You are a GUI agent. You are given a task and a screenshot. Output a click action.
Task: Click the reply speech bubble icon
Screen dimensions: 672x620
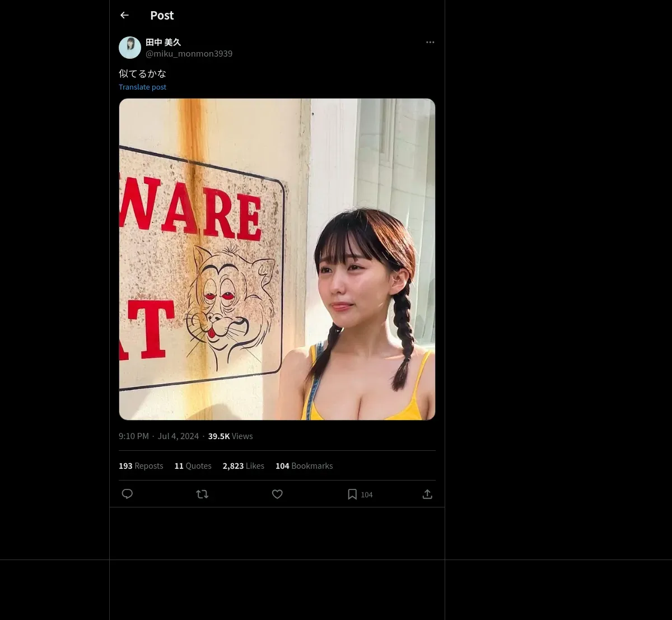coord(127,494)
